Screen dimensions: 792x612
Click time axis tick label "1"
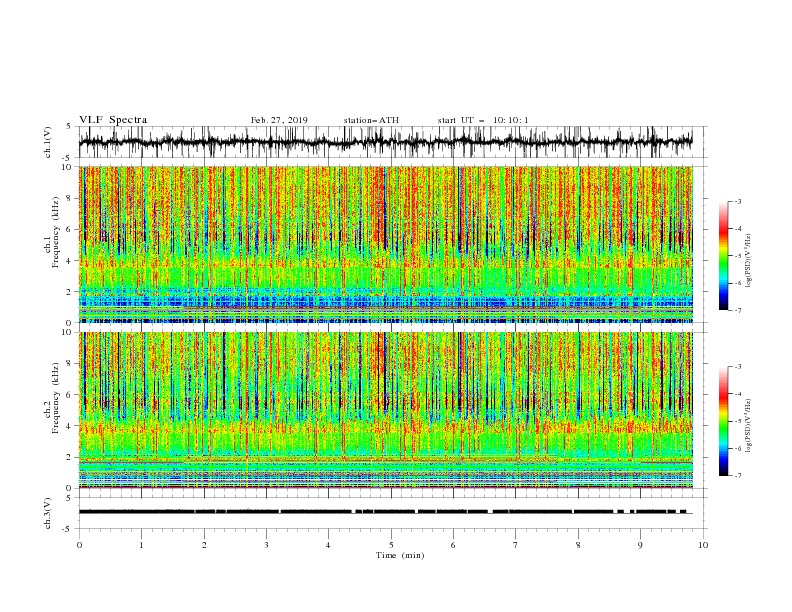tap(141, 545)
